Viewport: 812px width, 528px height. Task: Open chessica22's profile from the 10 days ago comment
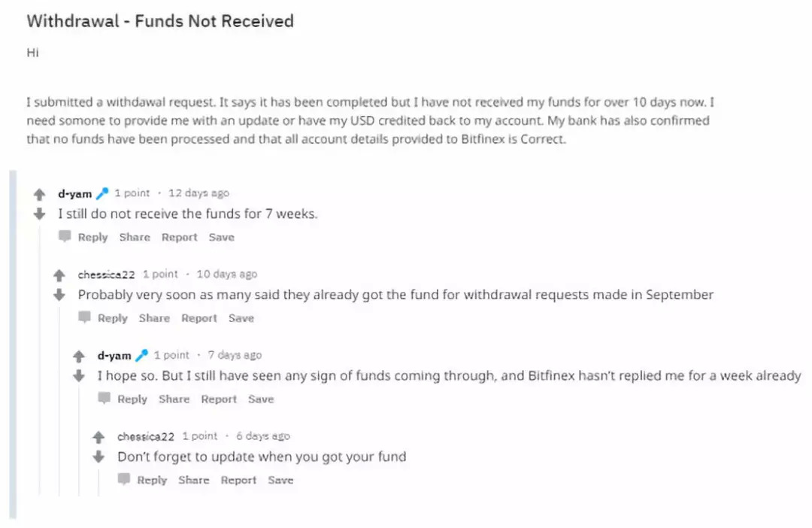pos(106,275)
